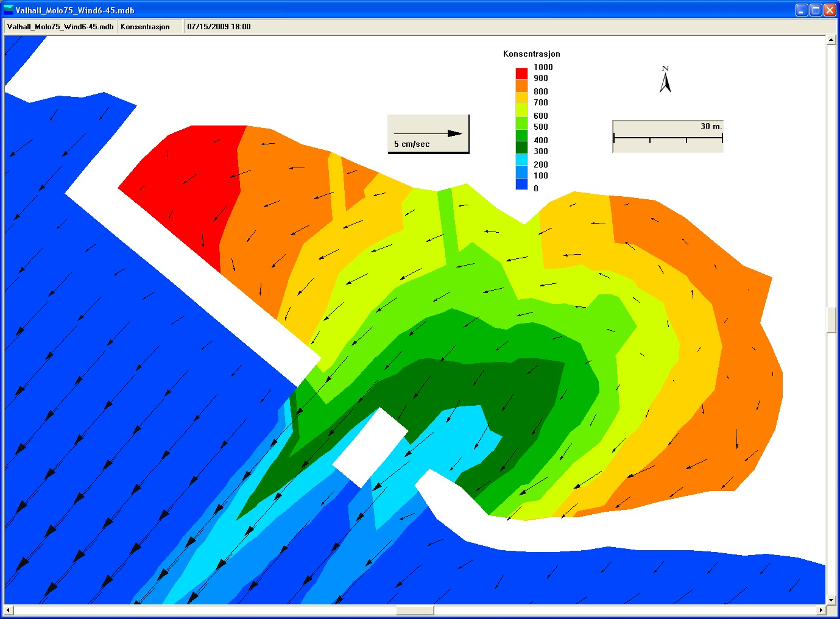
Task: Click the horizontal scrollbar thumb
Action: click(x=415, y=610)
